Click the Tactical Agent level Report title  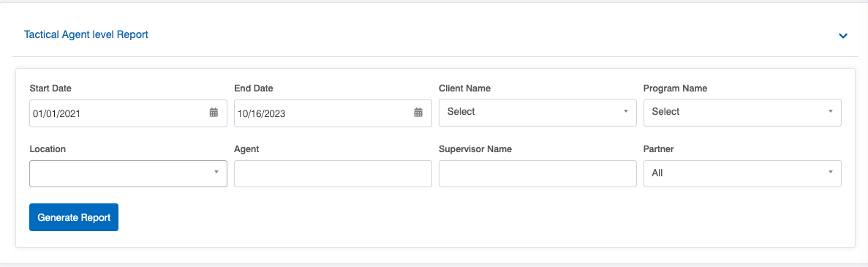pos(86,34)
